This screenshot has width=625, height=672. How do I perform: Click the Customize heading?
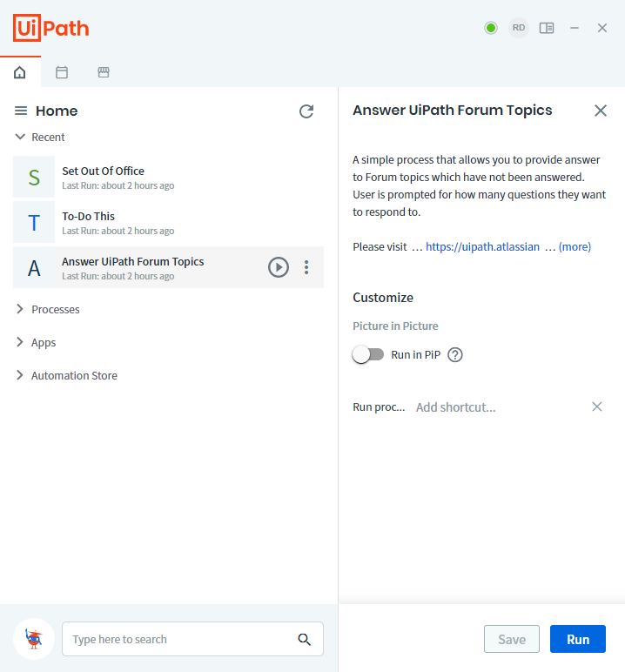pos(383,298)
